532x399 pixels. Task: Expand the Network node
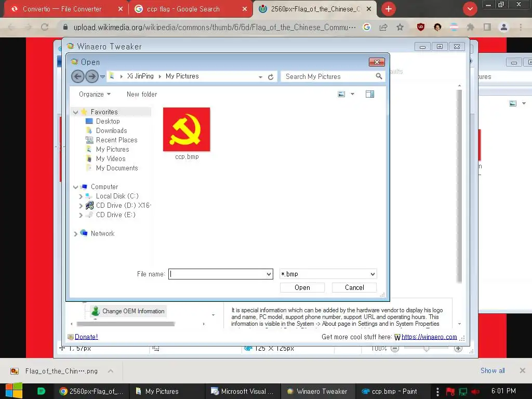tap(76, 234)
